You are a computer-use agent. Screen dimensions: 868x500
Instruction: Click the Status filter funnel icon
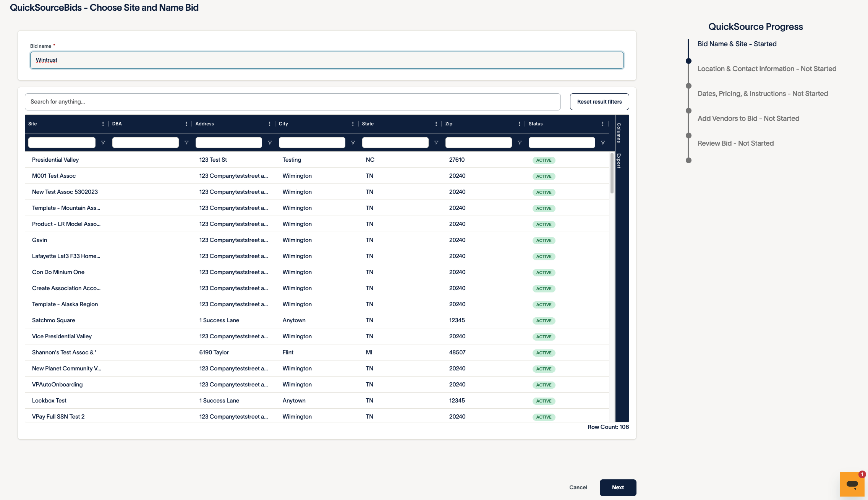603,143
